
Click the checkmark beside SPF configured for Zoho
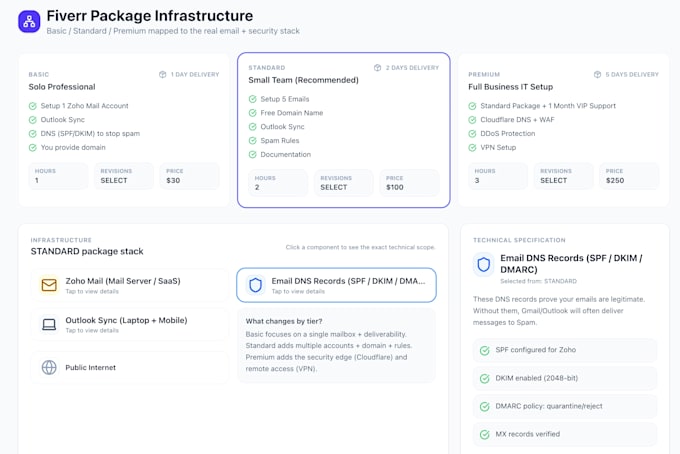coord(484,350)
